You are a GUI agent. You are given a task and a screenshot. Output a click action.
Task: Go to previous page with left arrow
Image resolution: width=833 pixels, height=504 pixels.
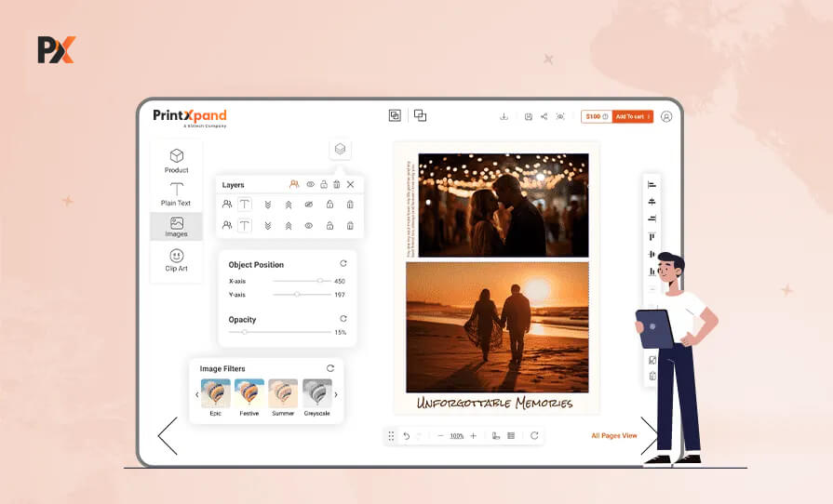click(168, 435)
